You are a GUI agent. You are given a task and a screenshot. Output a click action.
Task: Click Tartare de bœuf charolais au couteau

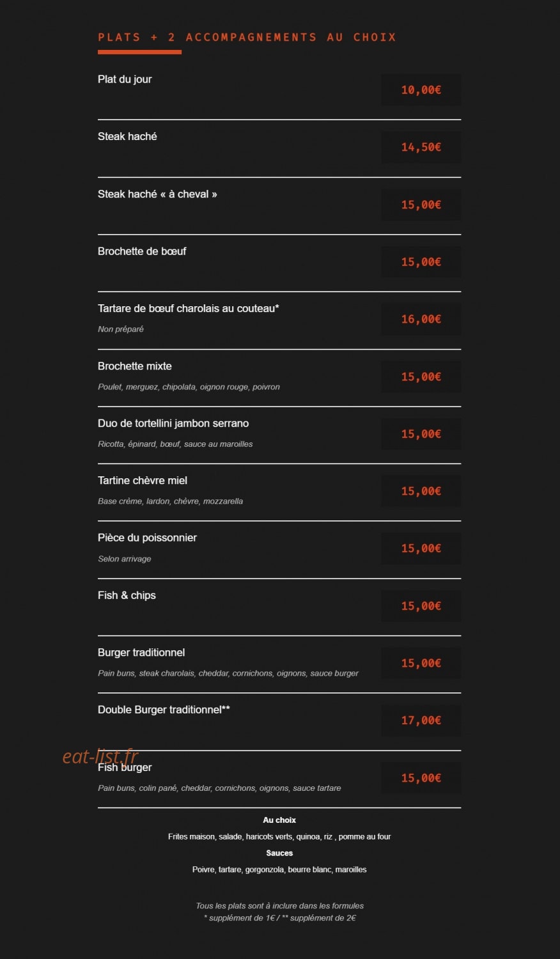click(189, 308)
